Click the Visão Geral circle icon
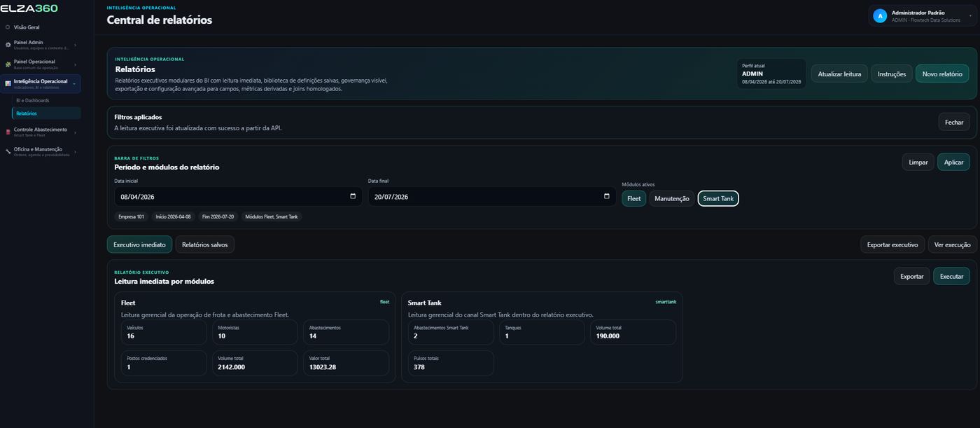Image resolution: width=980 pixels, height=428 pixels. tap(8, 27)
